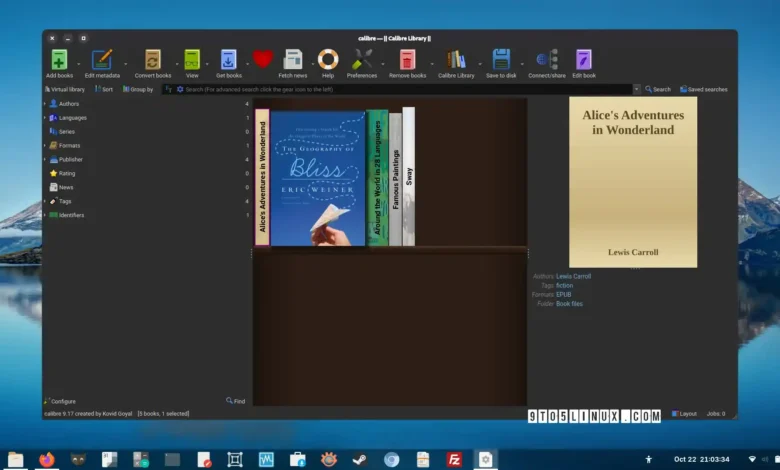Open the Group by menu

(138, 90)
